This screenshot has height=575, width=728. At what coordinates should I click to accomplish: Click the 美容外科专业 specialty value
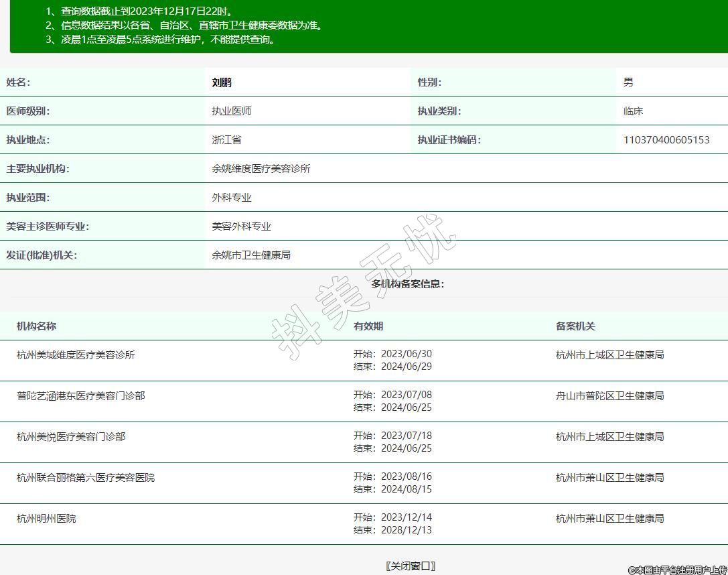[x=242, y=227]
